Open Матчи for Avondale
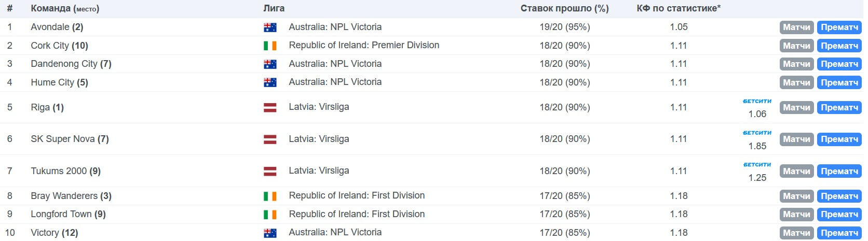Viewport: 868px width, 241px height. (796, 27)
